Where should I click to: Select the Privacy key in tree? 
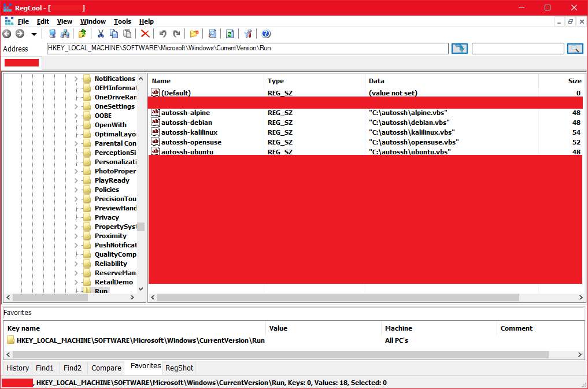106,217
